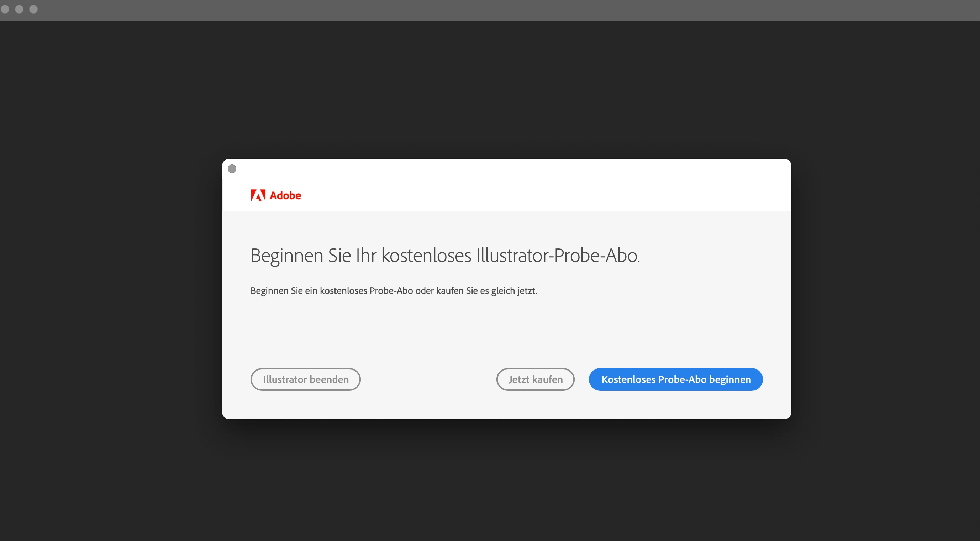Click the dark background left of the dialog
Image resolution: width=980 pixels, height=541 pixels.
[x=110, y=289]
